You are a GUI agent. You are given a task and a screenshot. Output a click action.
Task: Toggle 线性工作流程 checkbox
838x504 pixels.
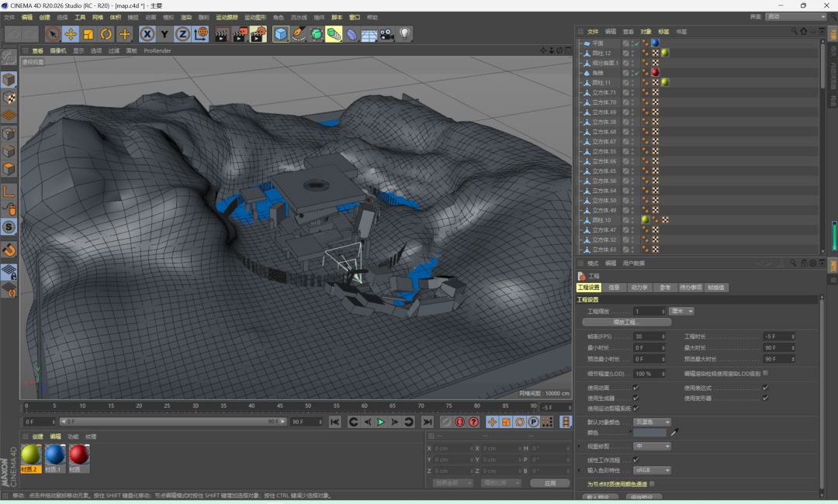(x=635, y=460)
